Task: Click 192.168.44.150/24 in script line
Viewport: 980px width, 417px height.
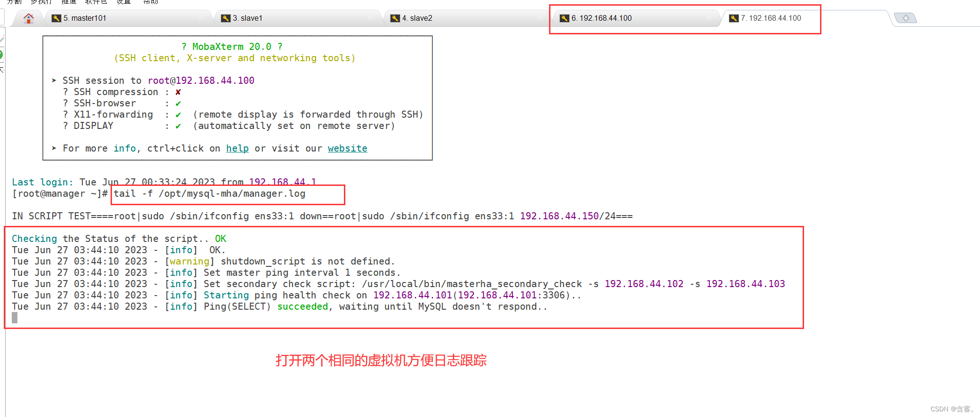Action: coord(568,217)
